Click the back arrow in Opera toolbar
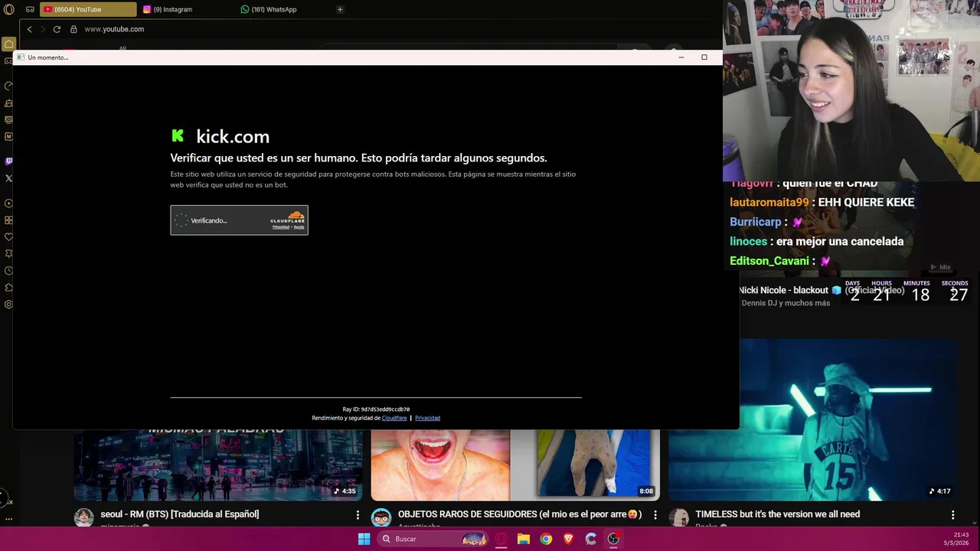Screen dimensions: 980x551 click(29, 29)
